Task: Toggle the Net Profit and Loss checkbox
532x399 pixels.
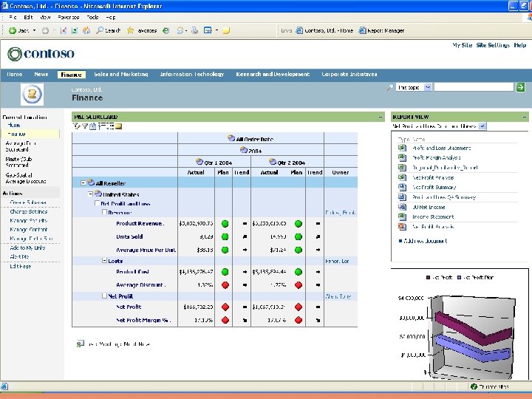Action: click(x=97, y=203)
